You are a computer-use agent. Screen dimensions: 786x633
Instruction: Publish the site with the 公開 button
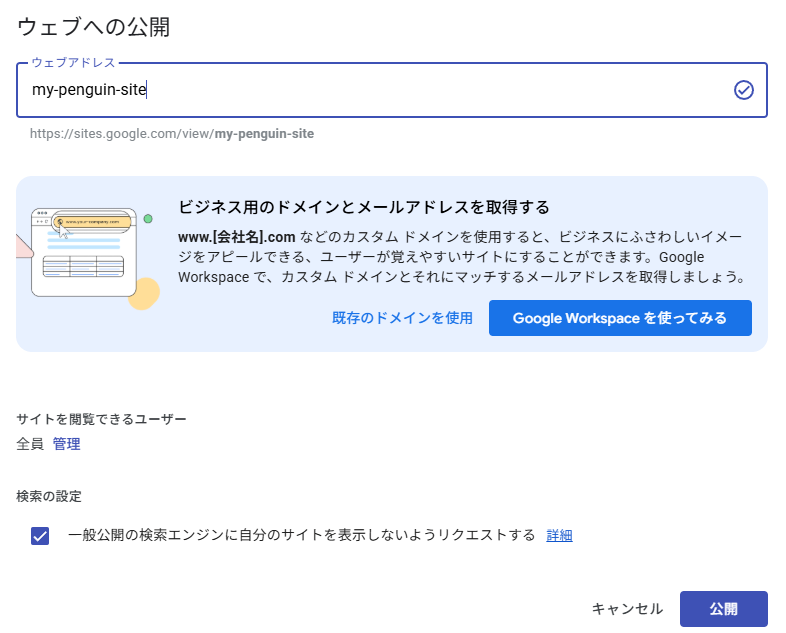pyautogui.click(x=723, y=609)
